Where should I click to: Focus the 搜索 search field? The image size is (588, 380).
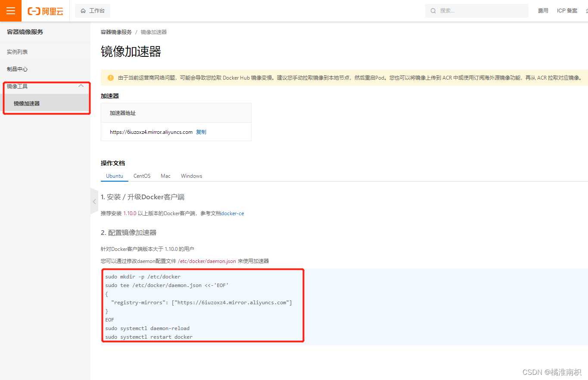point(477,11)
